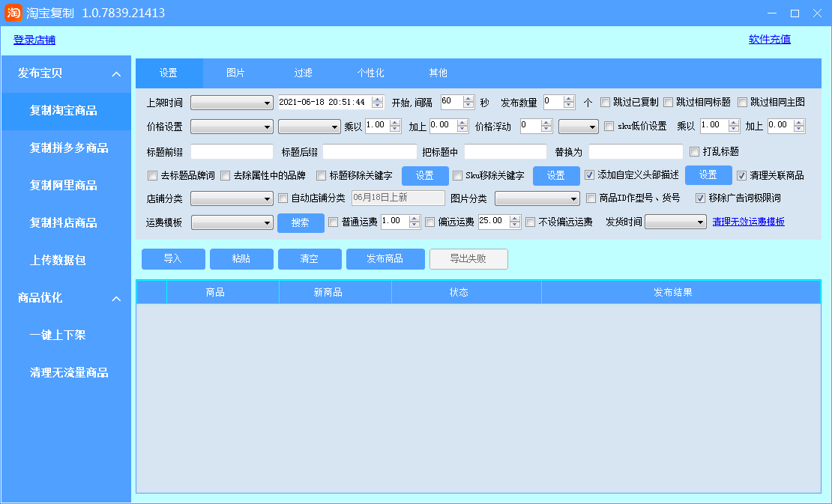Open the 个性化 tab

(370, 73)
